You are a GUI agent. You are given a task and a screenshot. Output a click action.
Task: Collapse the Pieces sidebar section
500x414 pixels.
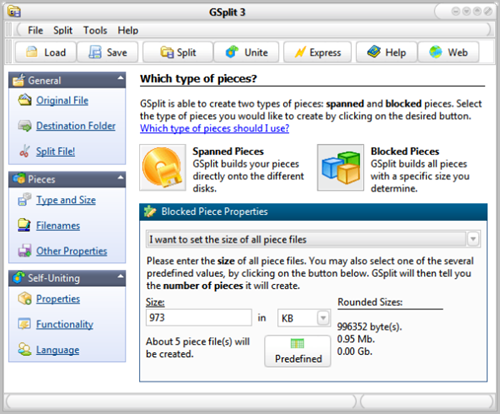[120, 178]
